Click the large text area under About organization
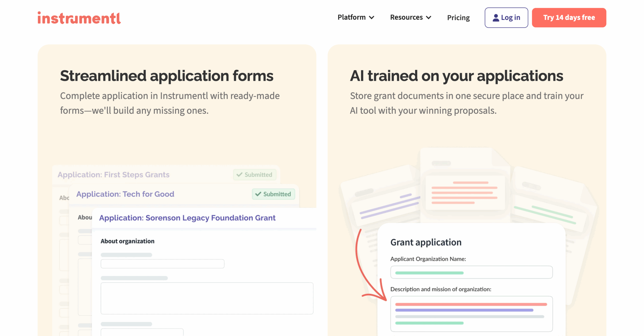Screen dimensions: 644x336 click(207, 298)
